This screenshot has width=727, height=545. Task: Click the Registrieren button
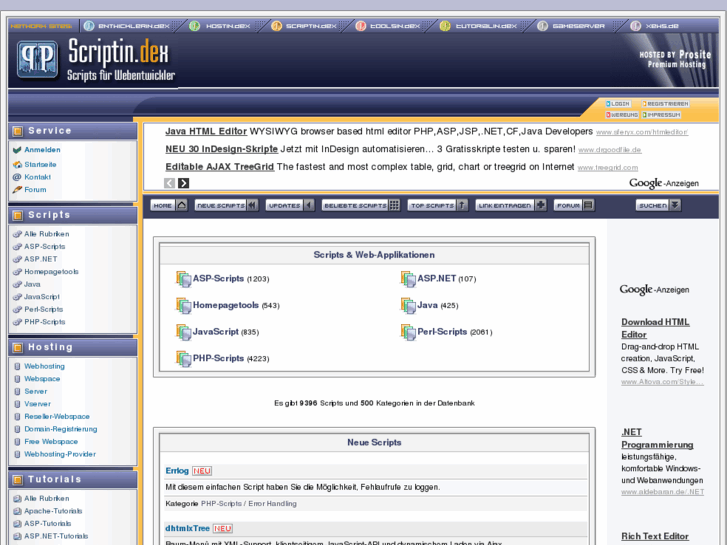point(665,104)
